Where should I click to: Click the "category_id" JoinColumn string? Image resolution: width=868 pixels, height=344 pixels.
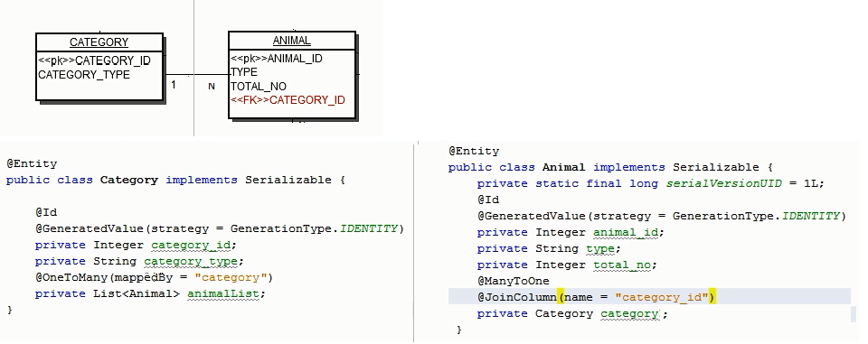coord(662,297)
